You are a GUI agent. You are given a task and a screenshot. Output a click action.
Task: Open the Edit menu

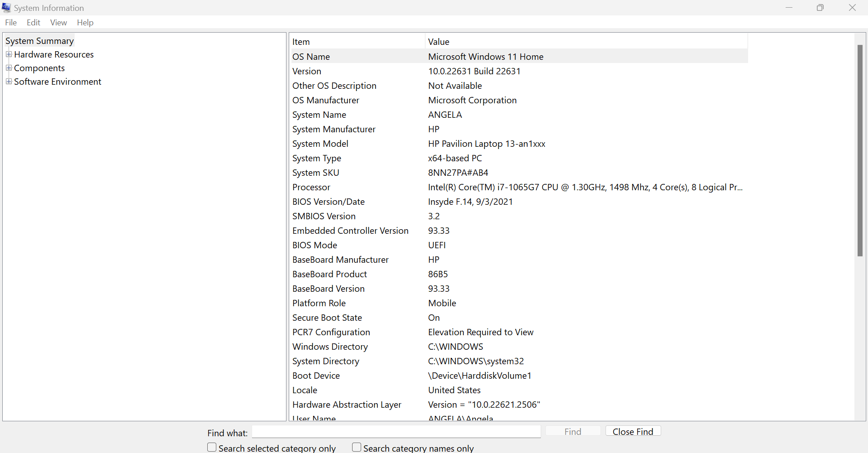pos(33,23)
